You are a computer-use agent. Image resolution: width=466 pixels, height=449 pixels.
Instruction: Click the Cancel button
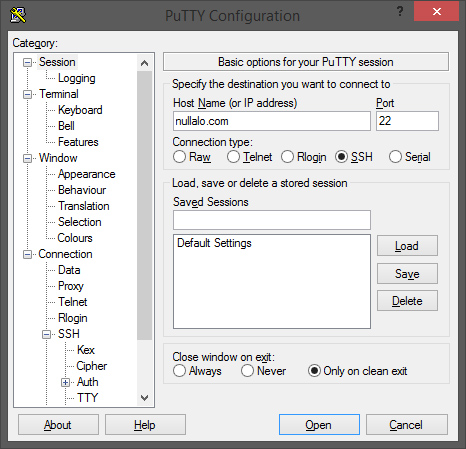(x=407, y=425)
